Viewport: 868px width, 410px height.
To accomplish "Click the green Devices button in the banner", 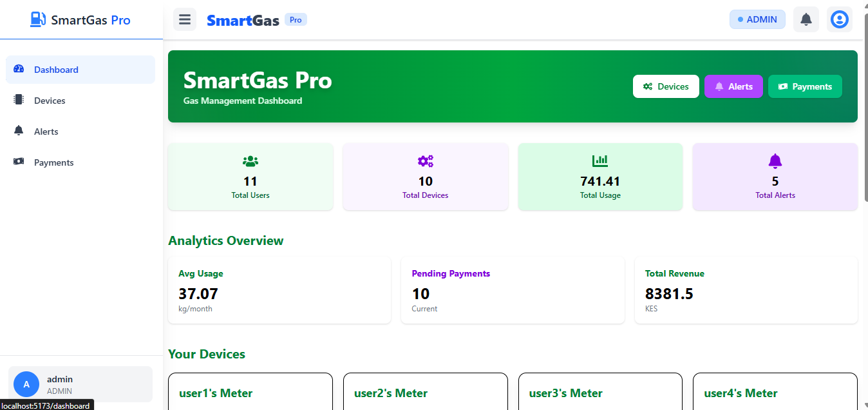I will (666, 86).
